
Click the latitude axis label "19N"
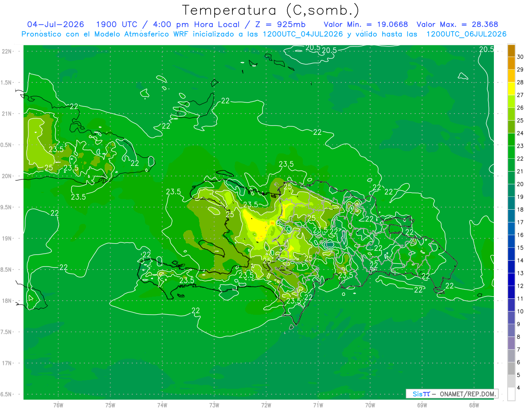(7, 239)
